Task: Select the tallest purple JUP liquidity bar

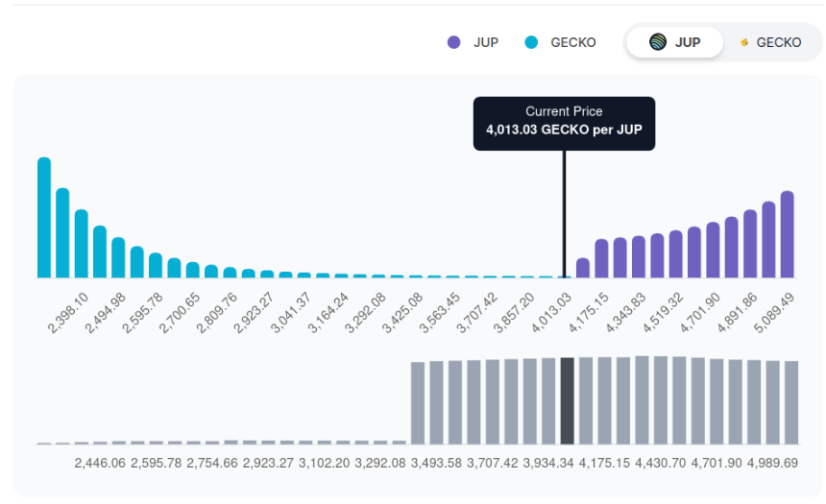Action: [x=787, y=234]
